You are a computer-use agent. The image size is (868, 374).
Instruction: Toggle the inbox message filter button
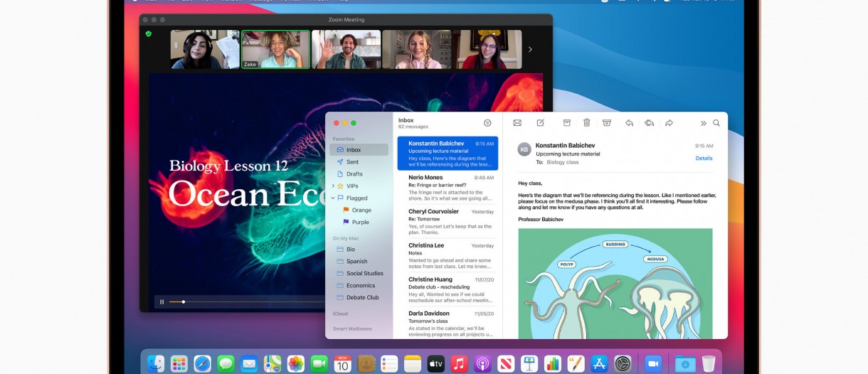point(487,123)
